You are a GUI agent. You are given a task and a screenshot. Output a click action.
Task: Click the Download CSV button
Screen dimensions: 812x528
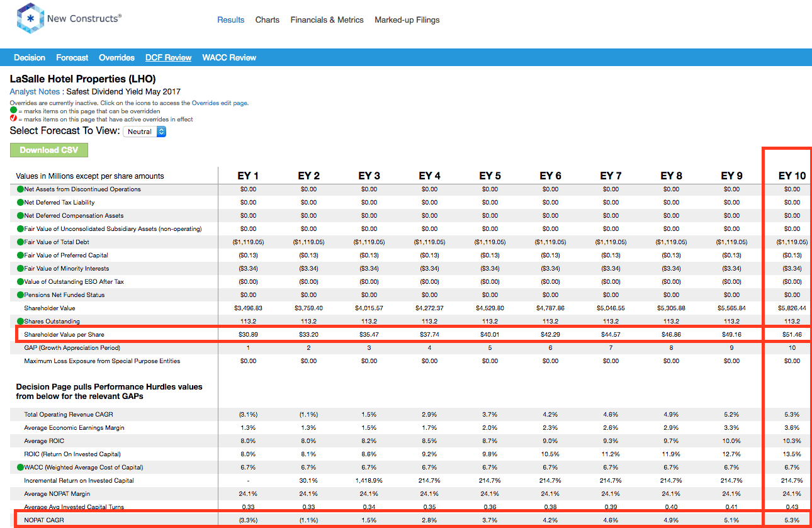pos(49,150)
